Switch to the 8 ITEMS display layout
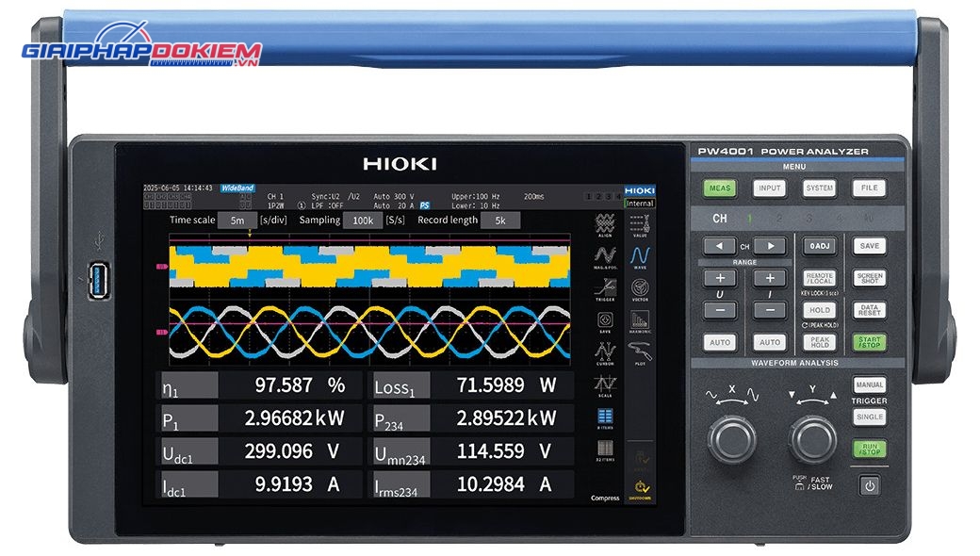Viewport: 980px width, 556px height. pos(604,418)
